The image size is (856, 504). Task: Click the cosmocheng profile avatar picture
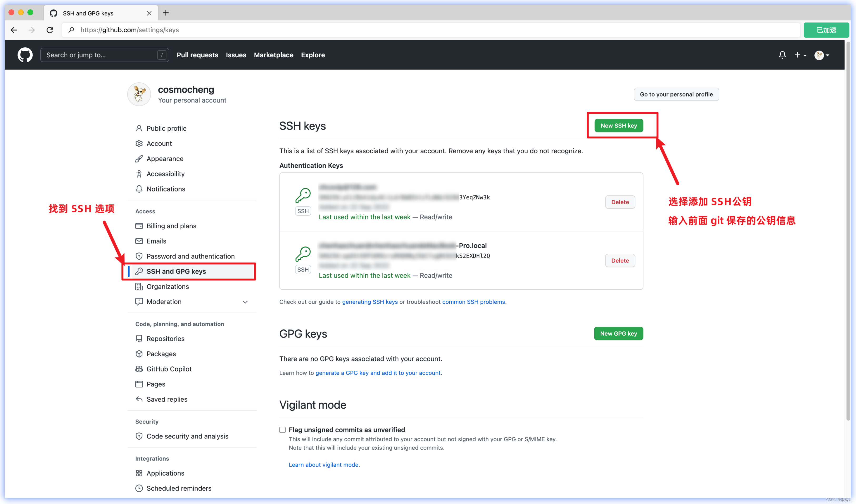(x=139, y=94)
